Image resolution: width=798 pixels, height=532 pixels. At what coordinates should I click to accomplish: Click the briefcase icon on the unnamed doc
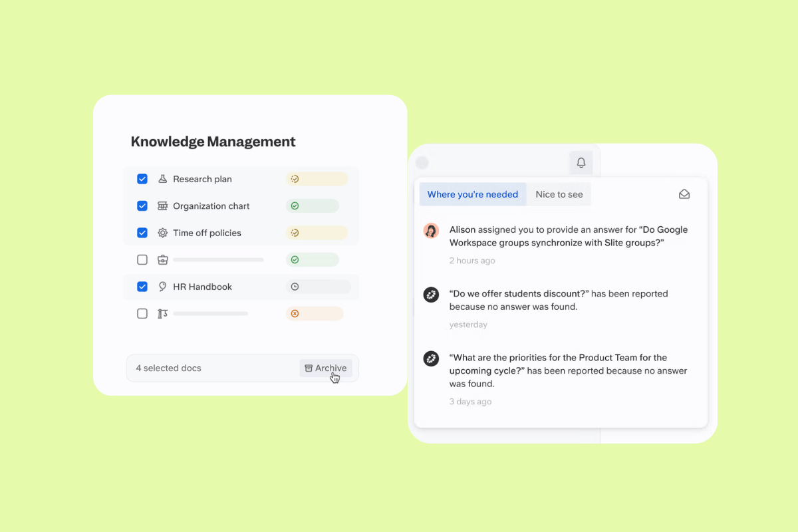(x=163, y=259)
